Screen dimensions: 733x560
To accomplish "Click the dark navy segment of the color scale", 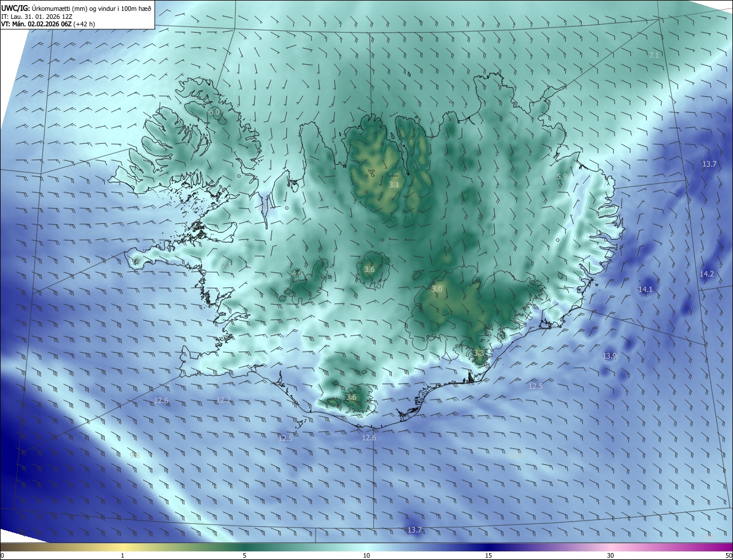I will pos(488,547).
